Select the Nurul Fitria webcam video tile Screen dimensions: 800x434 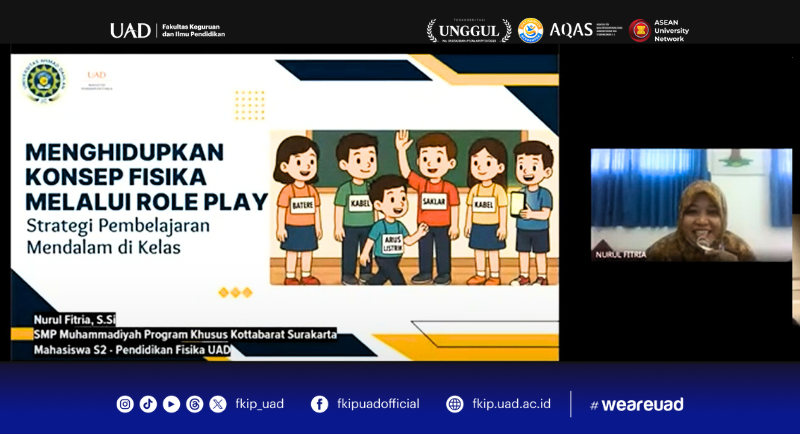[x=690, y=205]
